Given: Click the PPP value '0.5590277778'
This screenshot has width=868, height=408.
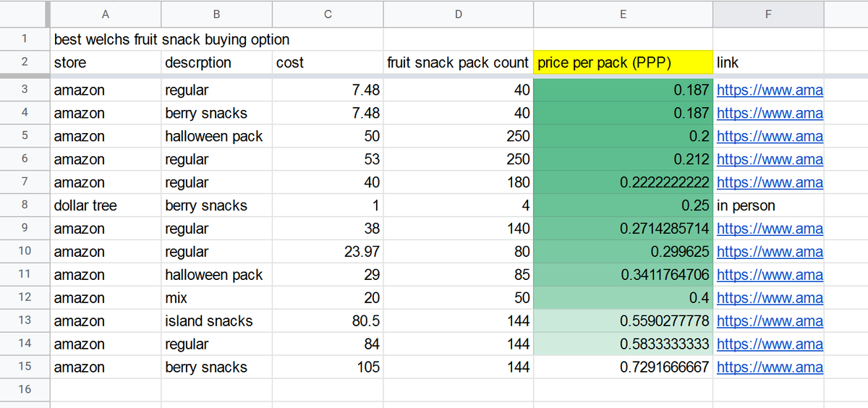Looking at the screenshot, I should [623, 321].
